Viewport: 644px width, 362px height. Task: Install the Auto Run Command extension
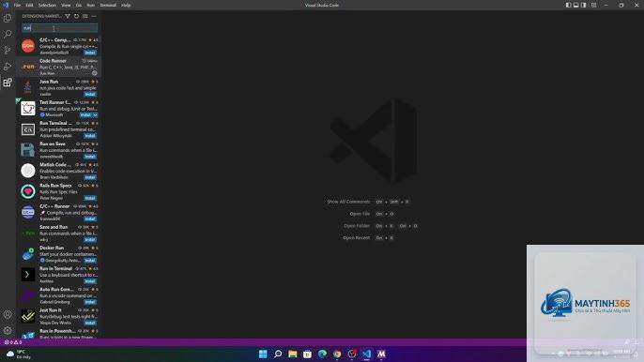click(90, 302)
